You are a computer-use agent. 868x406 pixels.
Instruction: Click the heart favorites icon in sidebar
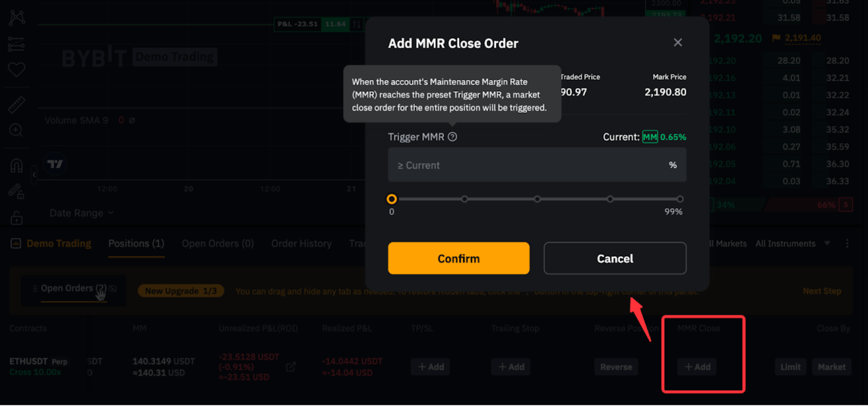click(x=16, y=69)
